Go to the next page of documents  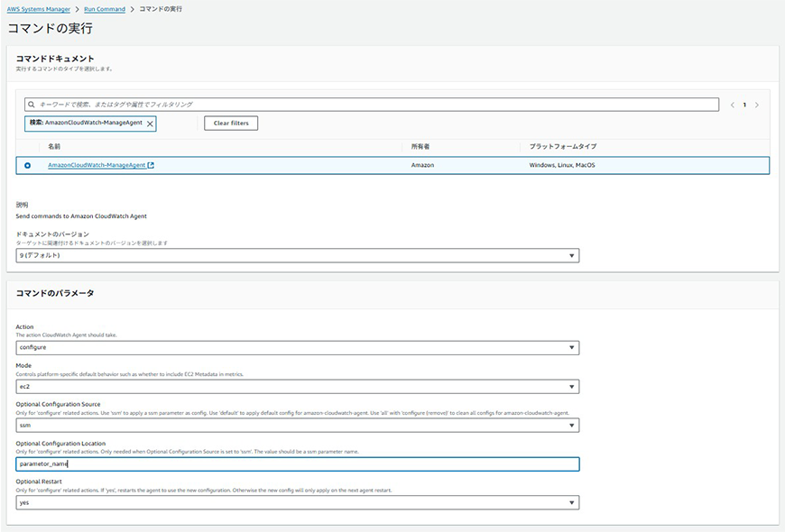coord(756,105)
